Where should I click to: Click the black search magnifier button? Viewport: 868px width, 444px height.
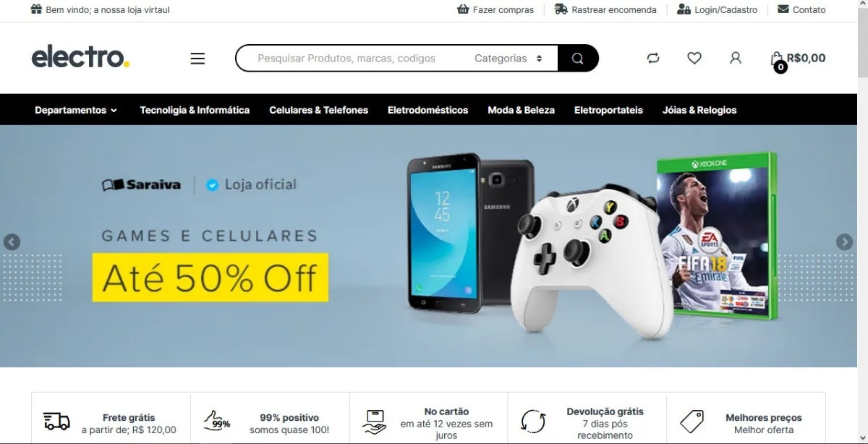578,59
